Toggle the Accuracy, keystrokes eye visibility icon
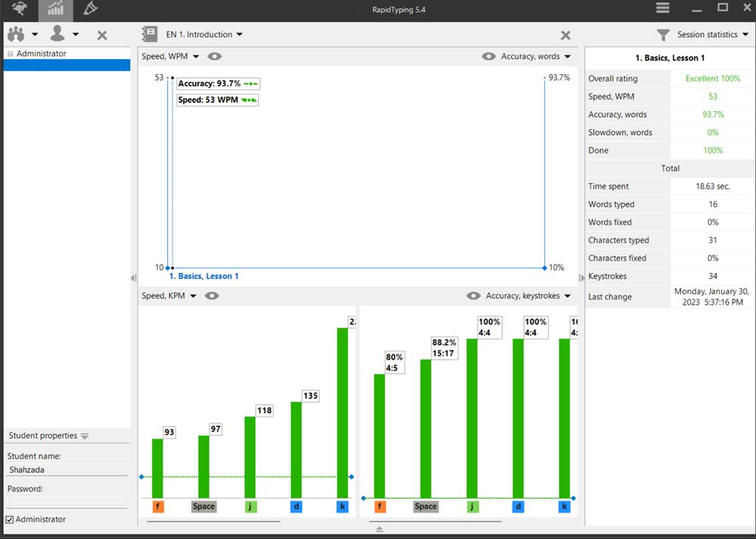 tap(473, 296)
